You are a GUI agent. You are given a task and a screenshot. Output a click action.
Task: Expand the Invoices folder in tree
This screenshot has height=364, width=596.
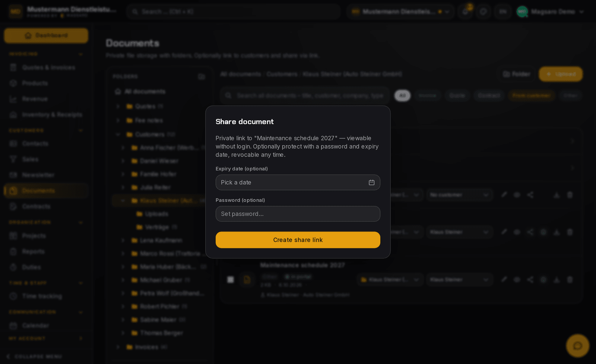point(118,347)
